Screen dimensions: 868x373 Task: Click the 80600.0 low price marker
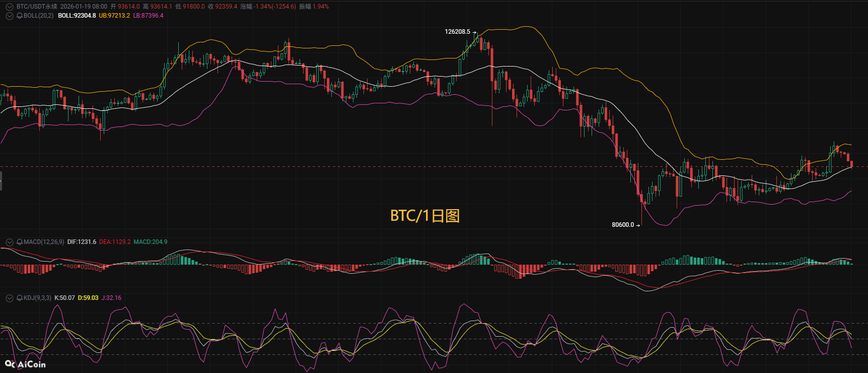[x=623, y=225]
